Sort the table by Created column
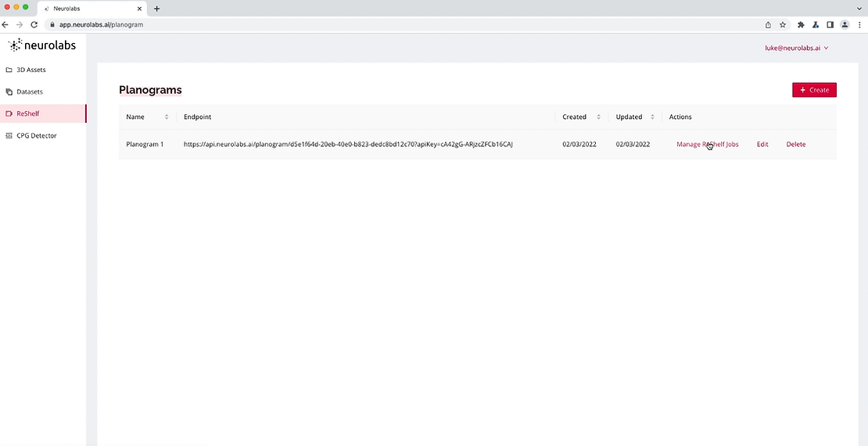This screenshot has width=868, height=446. [598, 117]
